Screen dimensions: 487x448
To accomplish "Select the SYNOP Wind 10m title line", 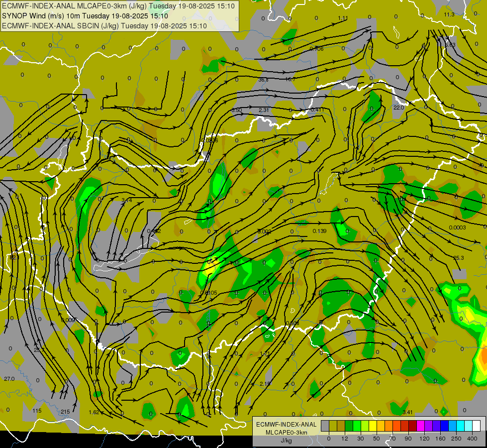I will click(x=85, y=16).
